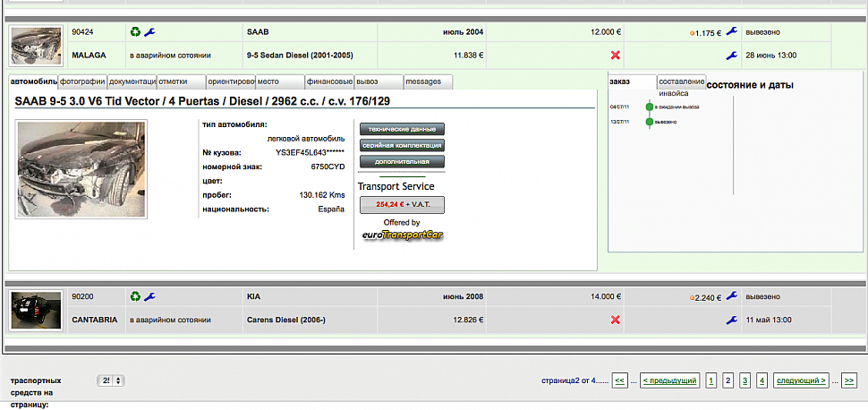Click 9-5 Sedan Diesel (2001-2005) model text
This screenshot has height=410, width=868.
pyautogui.click(x=300, y=56)
